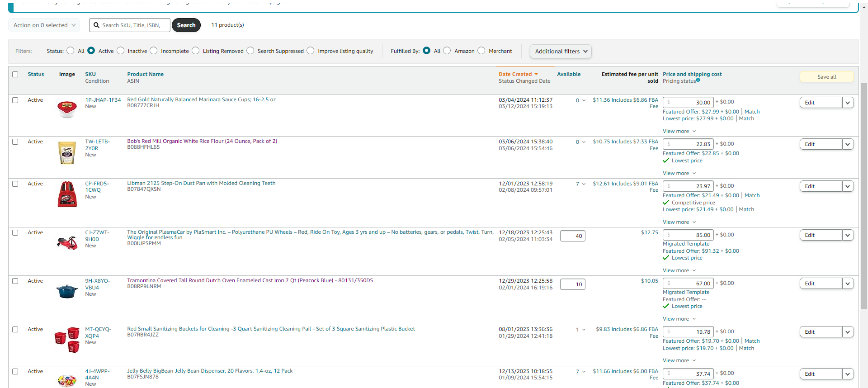Check the box for Tramontina Dutch Oven row
This screenshot has height=388, width=868.
coord(15,281)
